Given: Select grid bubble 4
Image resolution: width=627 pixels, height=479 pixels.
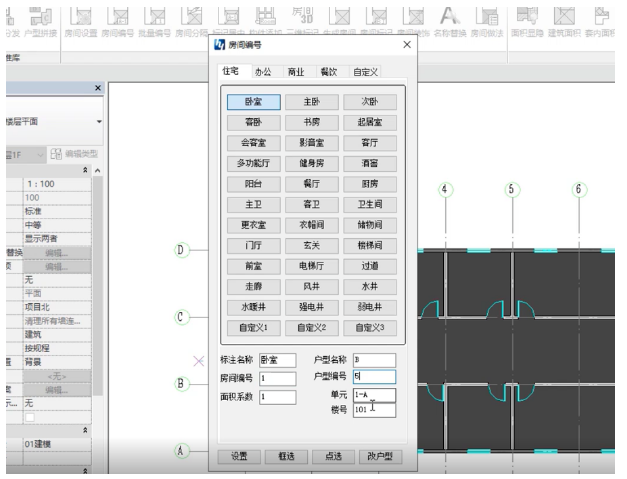Looking at the screenshot, I should point(445,189).
